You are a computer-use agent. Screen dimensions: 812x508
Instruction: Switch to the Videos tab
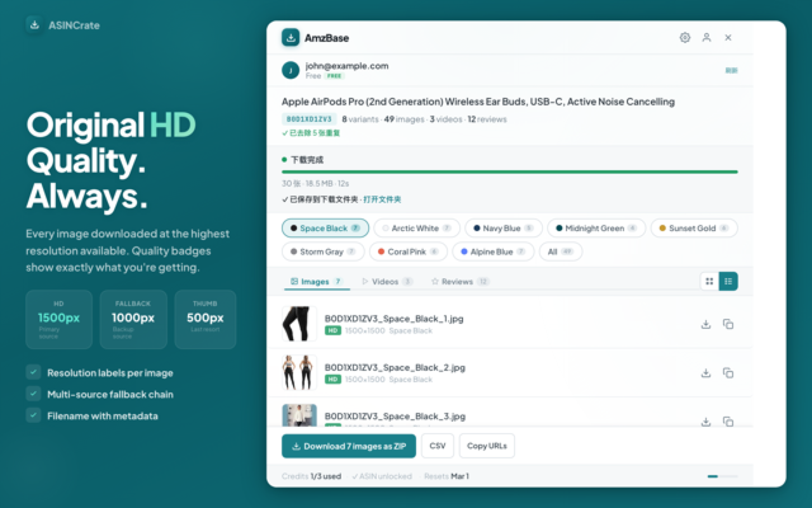coord(387,281)
